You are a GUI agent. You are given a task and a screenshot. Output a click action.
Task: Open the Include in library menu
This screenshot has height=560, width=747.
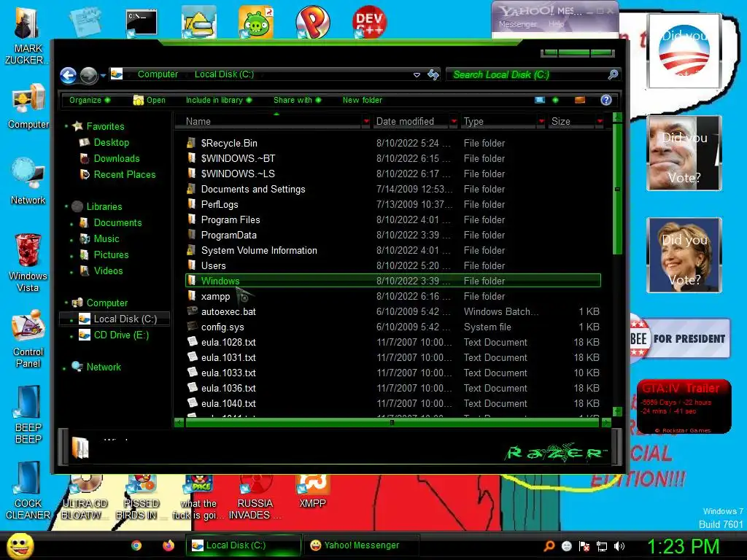(x=219, y=100)
